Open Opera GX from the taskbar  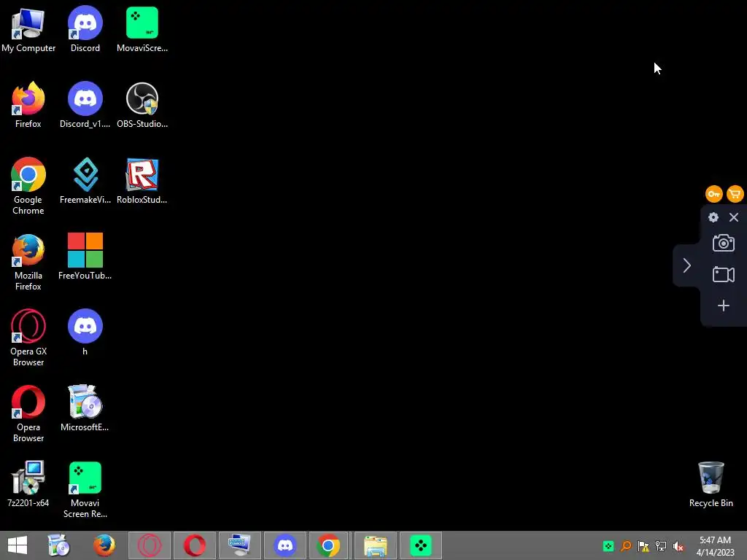coord(149,545)
